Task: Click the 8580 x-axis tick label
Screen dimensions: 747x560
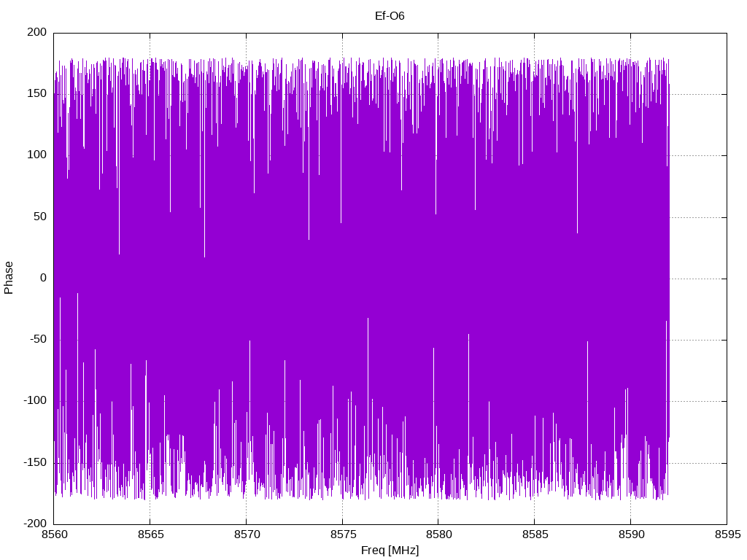Action: pyautogui.click(x=438, y=534)
